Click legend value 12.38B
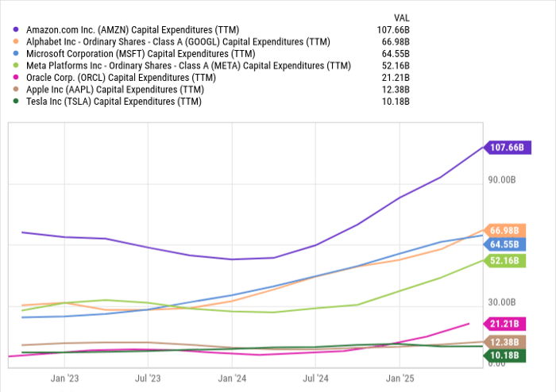This screenshot has width=556, height=392. (396, 90)
